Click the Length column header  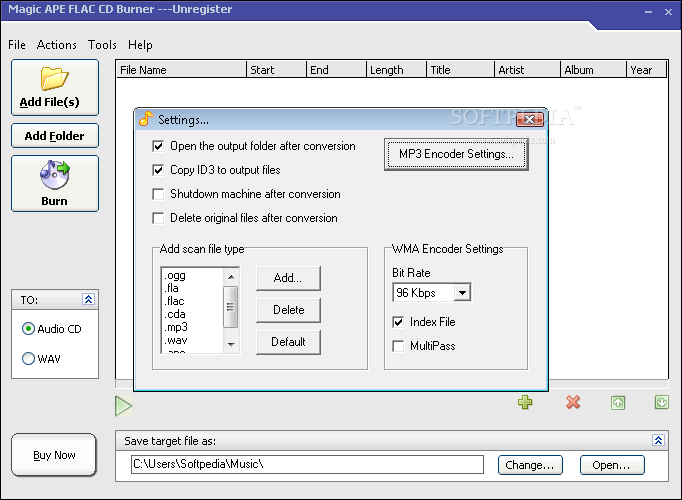(397, 70)
